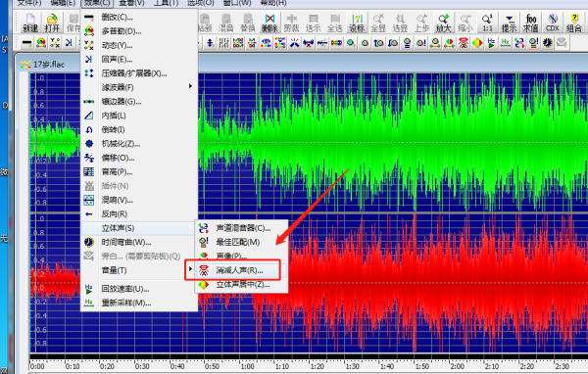Open the 文件(F) menu in the menu bar

click(29, 3)
